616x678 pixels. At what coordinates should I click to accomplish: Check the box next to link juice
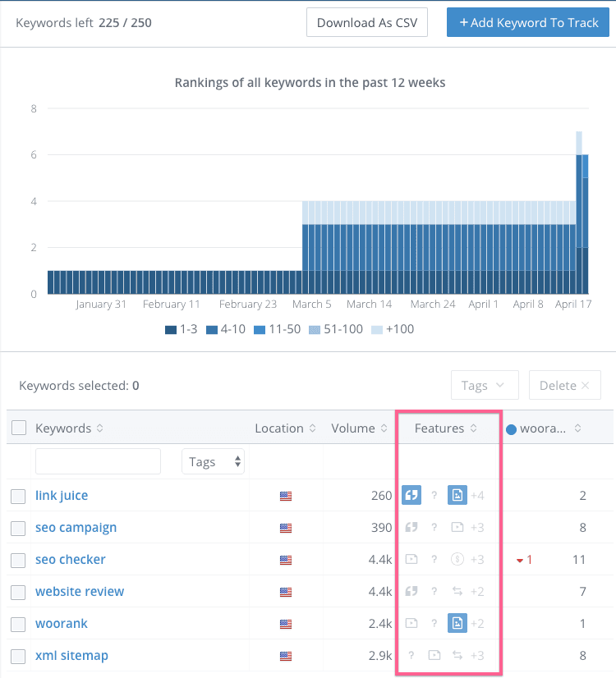coord(19,496)
